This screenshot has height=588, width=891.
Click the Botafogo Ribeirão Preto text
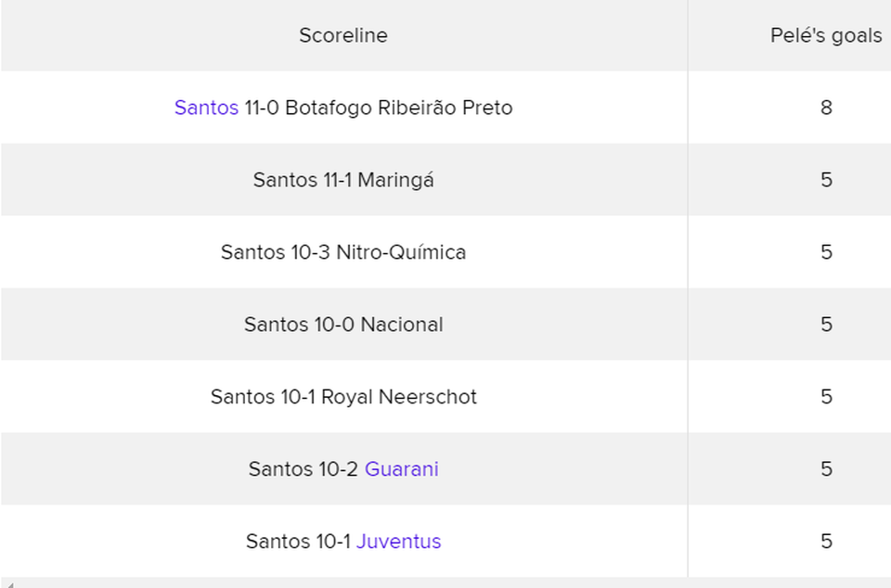click(x=399, y=108)
